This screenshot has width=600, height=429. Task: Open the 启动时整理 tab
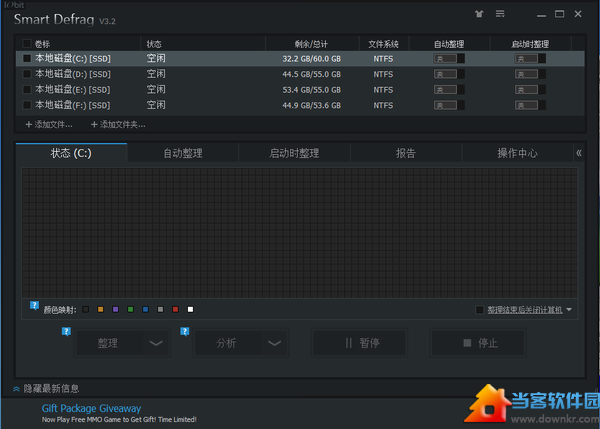pyautogui.click(x=294, y=153)
